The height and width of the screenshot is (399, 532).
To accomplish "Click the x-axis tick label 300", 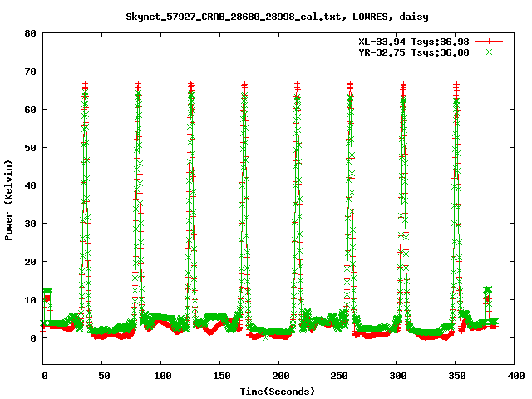I will [398, 376].
